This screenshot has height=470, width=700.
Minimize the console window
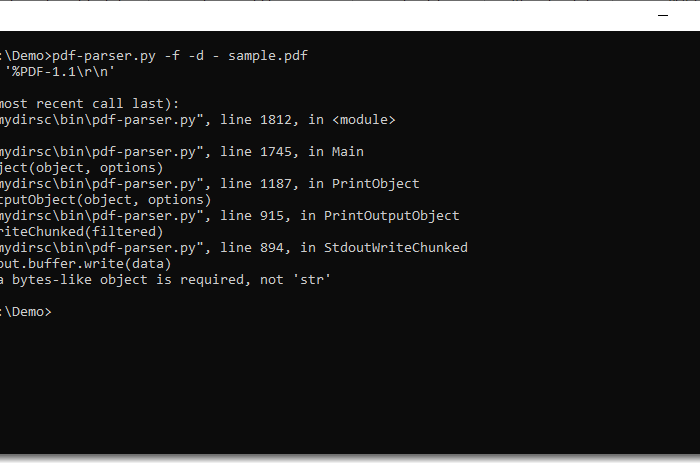pos(663,16)
